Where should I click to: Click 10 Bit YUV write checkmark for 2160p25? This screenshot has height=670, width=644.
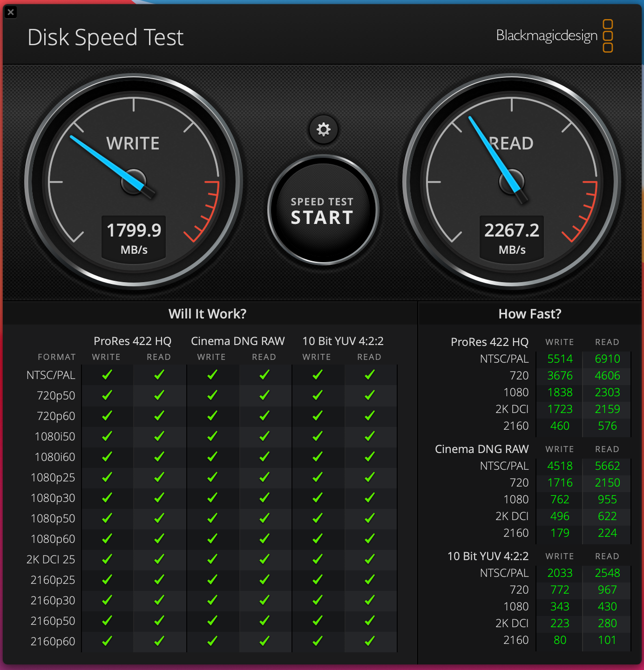coord(318,580)
